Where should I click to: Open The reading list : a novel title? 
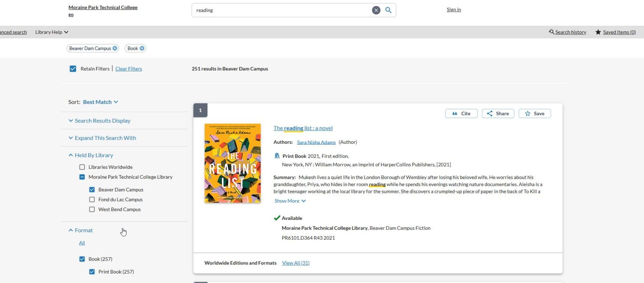tap(303, 128)
